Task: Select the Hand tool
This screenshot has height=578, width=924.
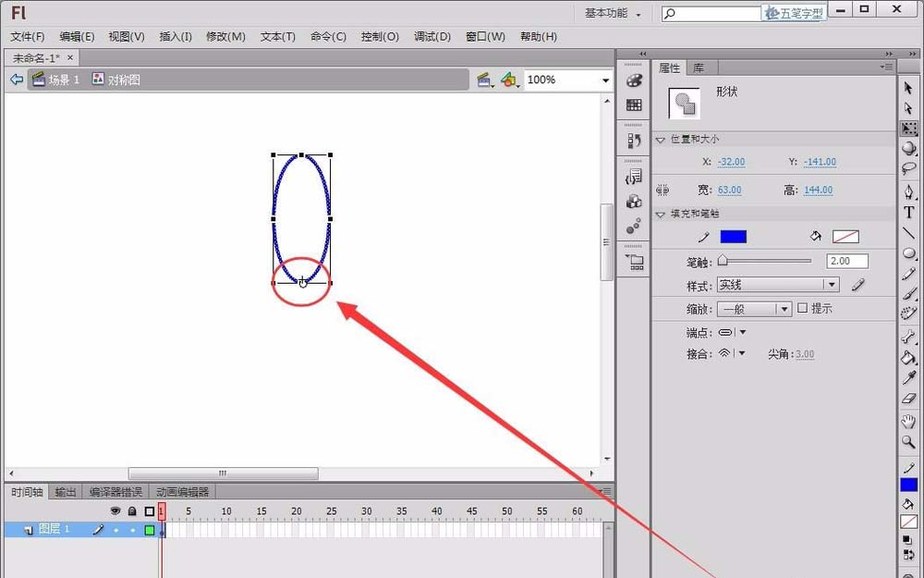Action: tap(908, 421)
